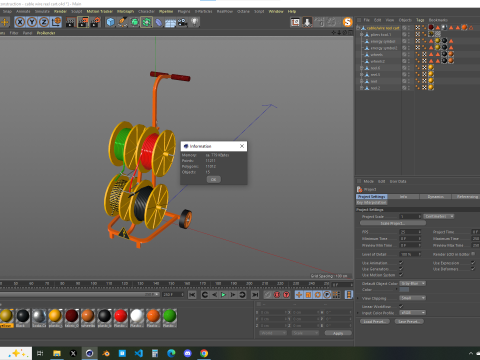480x360 pixels.
Task: Click the Floor environment icon
Action: (170, 23)
